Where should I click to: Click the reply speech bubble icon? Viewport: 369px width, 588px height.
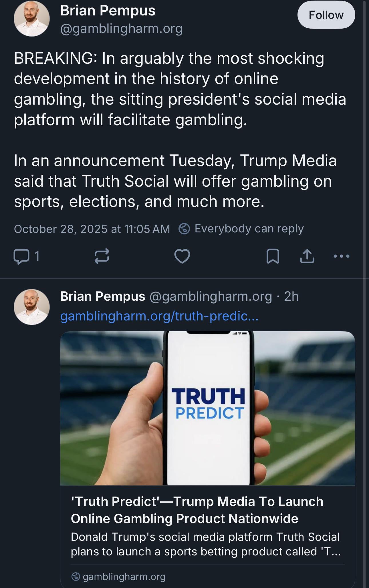(21, 256)
